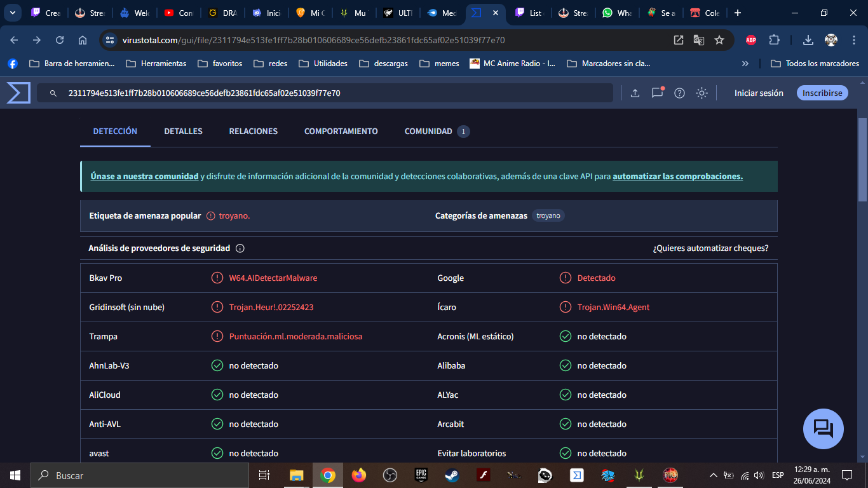868x488 pixels.
Task: Open favoritos bookmark folder
Action: pos(220,64)
